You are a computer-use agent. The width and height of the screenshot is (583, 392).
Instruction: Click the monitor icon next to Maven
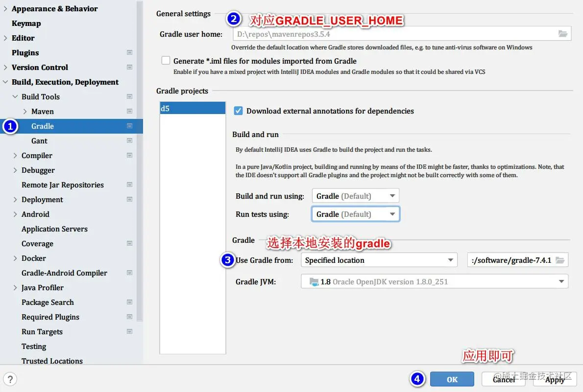tap(129, 111)
